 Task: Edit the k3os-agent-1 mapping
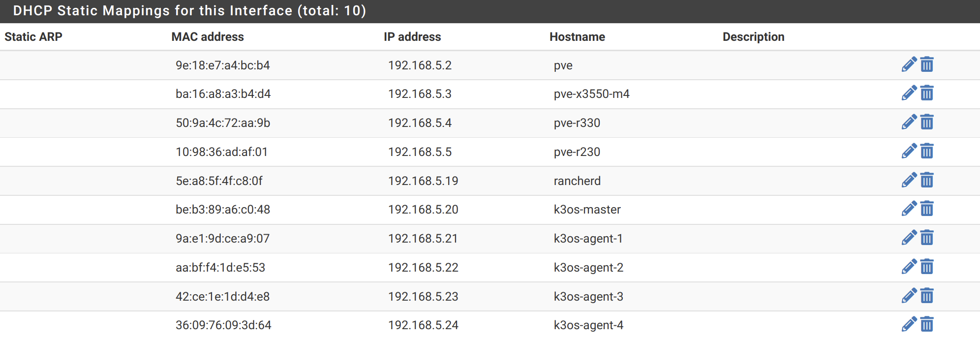click(x=909, y=238)
